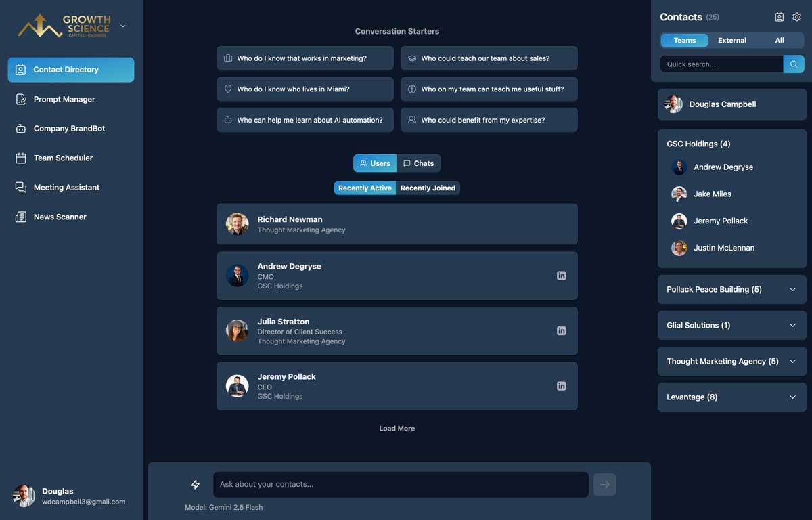Select the External contacts tab
This screenshot has width=812, height=520.
pyautogui.click(x=732, y=41)
